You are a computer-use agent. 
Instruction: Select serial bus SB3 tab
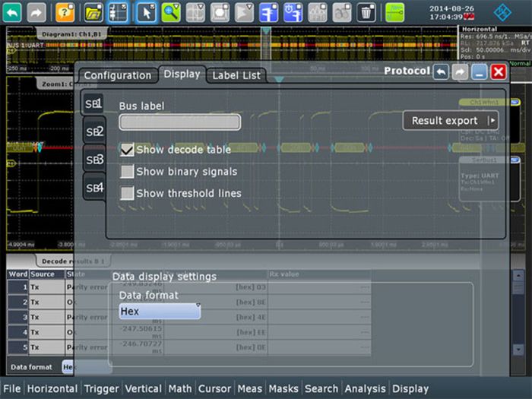point(94,160)
